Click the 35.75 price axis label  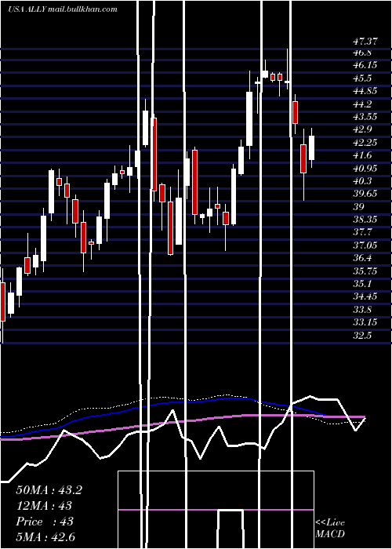click(365, 271)
